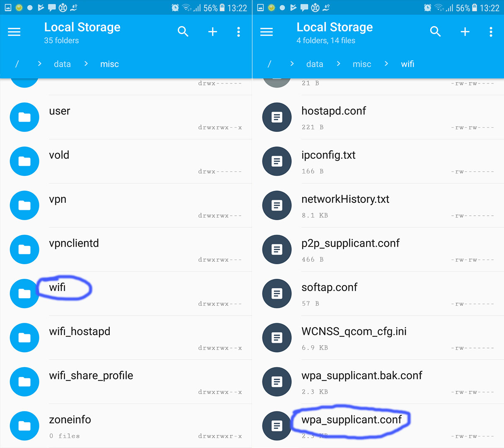The height and width of the screenshot is (448, 504).
Task: Tap the wpa_supplicant.conf file icon
Action: point(277,426)
